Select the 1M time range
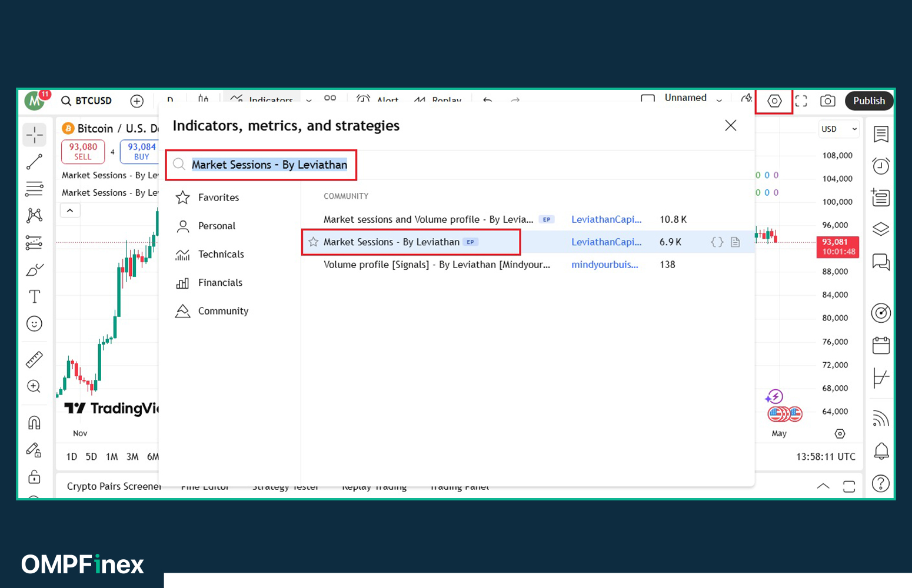Viewport: 912px width, 588px height. click(112, 457)
